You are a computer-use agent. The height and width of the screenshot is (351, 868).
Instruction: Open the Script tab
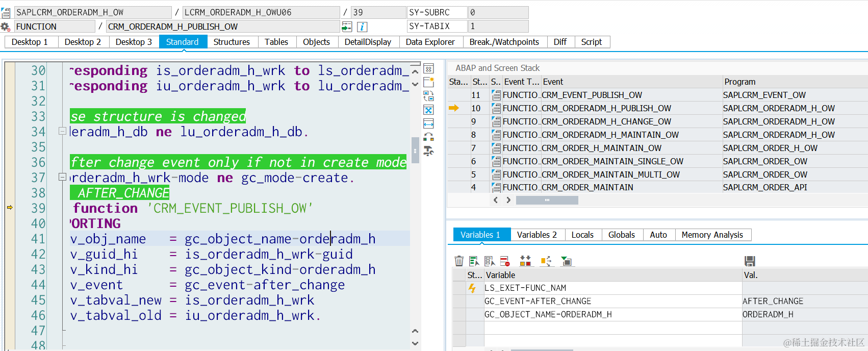592,42
